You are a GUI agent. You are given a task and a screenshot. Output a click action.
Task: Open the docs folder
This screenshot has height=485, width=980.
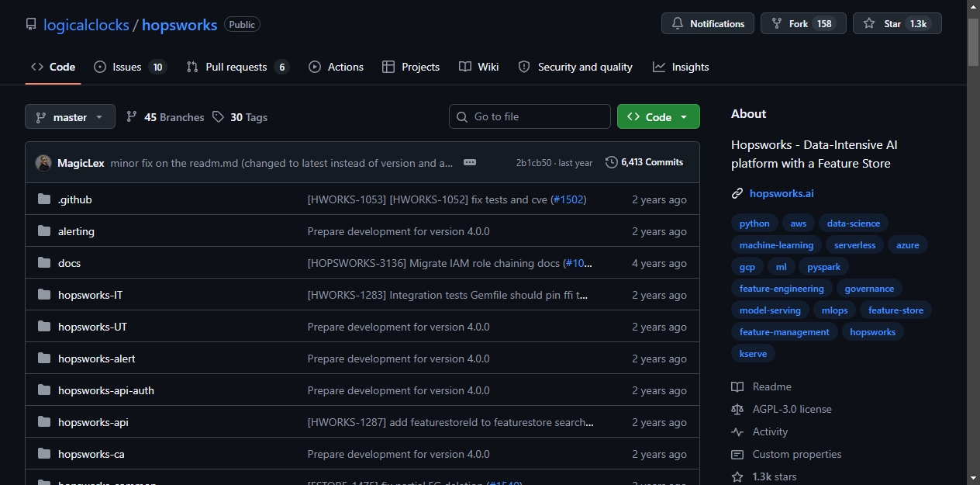click(69, 263)
